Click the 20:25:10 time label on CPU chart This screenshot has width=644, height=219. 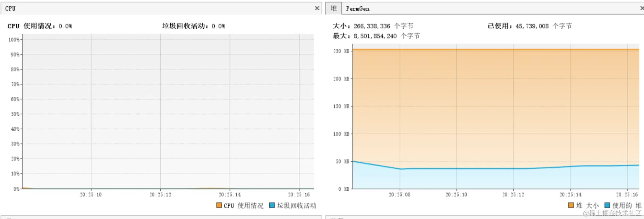click(91, 194)
